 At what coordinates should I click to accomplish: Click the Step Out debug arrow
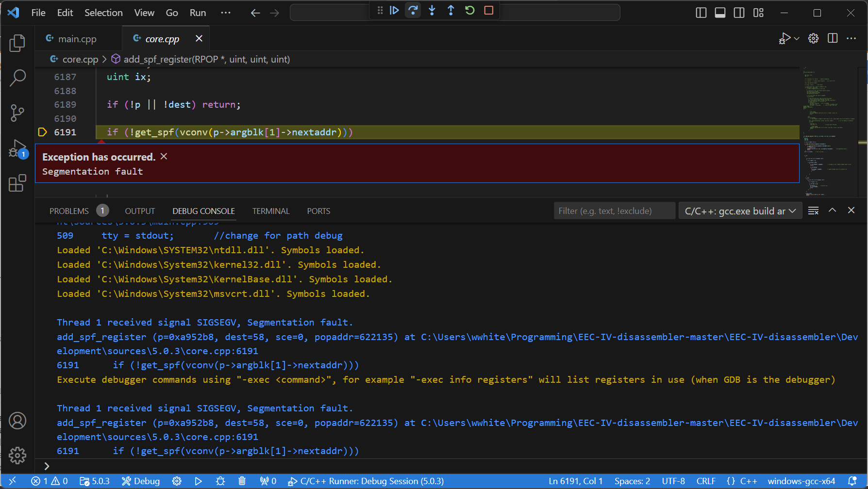451,10
